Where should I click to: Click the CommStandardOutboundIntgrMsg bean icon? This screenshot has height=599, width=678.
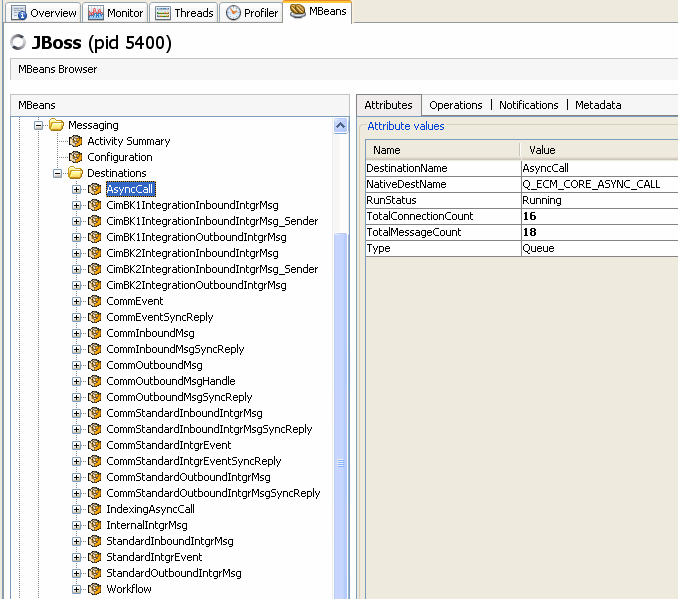point(95,477)
